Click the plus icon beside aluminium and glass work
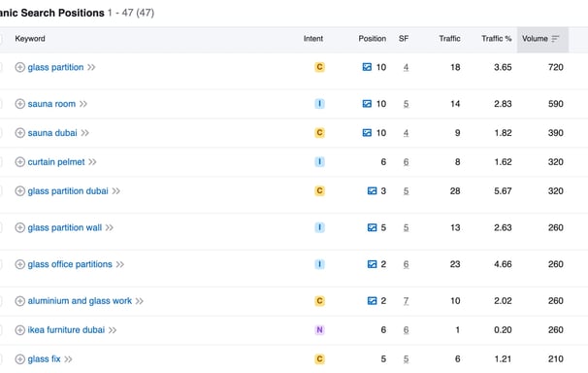The width and height of the screenshot is (588, 373). click(x=19, y=301)
